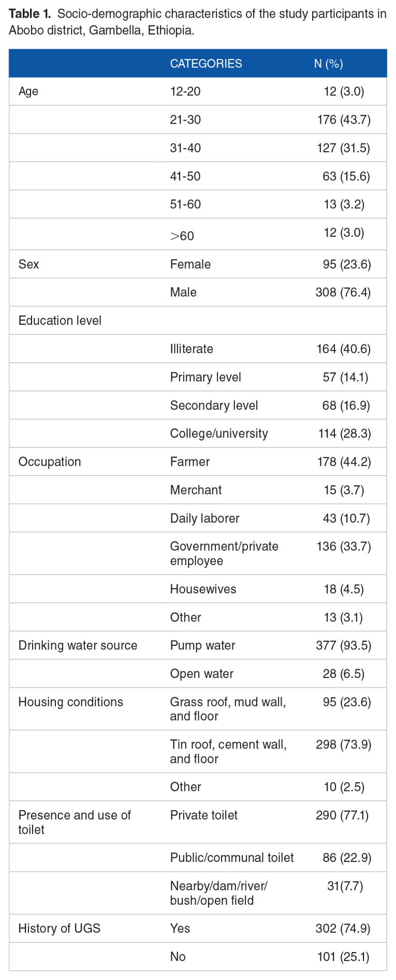This screenshot has height=980, width=396.
Task: Select the Illiterate category cell
Action: click(192, 349)
